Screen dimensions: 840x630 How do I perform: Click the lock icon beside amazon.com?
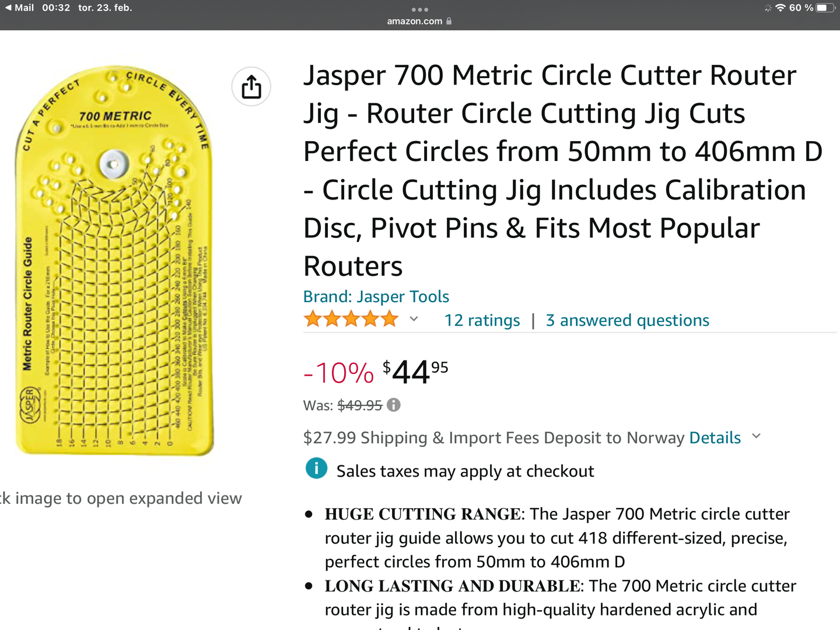(449, 21)
